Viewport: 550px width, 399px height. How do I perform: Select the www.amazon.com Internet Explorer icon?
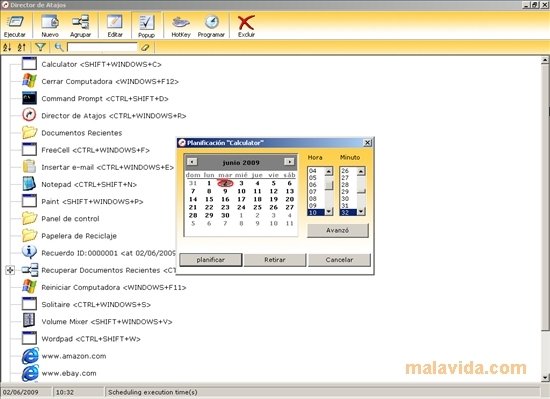click(30, 356)
